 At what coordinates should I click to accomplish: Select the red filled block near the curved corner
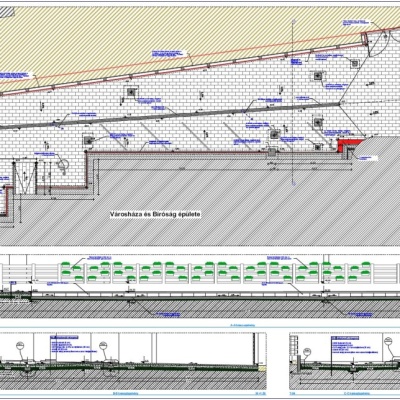click(x=349, y=144)
